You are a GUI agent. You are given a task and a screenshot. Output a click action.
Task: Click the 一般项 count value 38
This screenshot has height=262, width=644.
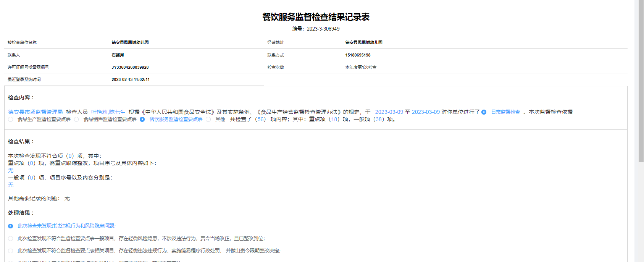(379, 120)
